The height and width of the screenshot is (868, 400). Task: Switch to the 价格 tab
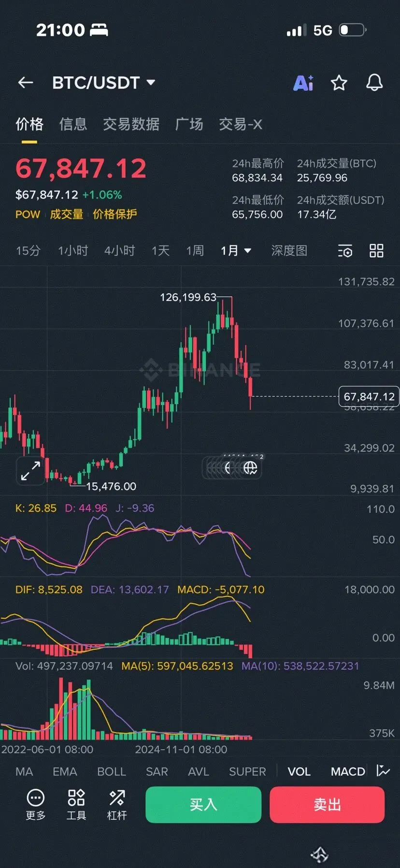click(29, 124)
